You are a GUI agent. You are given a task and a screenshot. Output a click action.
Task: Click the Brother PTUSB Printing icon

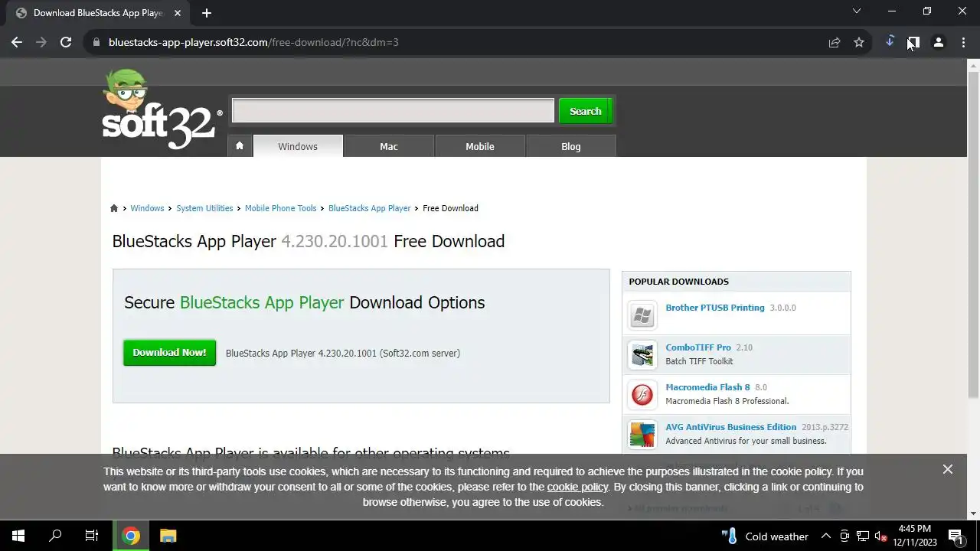click(x=642, y=315)
